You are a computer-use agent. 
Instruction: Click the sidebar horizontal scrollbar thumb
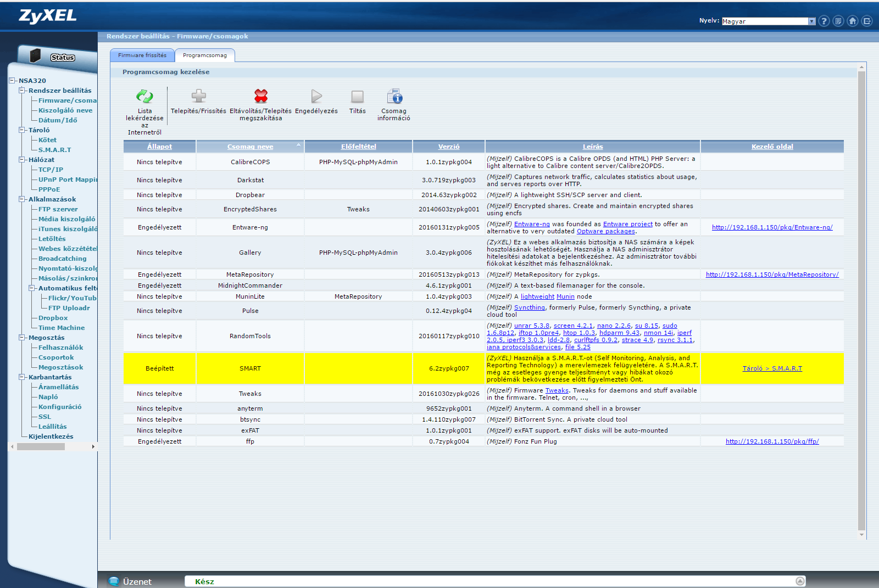(x=41, y=447)
